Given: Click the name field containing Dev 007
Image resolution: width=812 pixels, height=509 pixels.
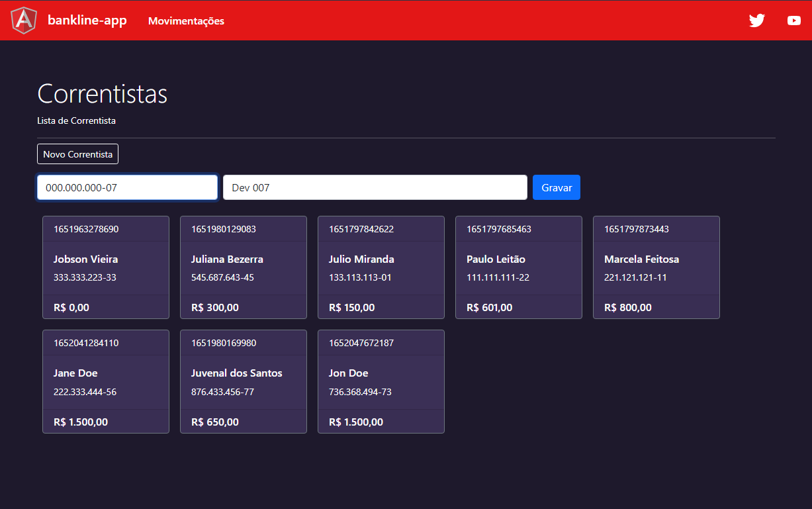Looking at the screenshot, I should pos(375,187).
